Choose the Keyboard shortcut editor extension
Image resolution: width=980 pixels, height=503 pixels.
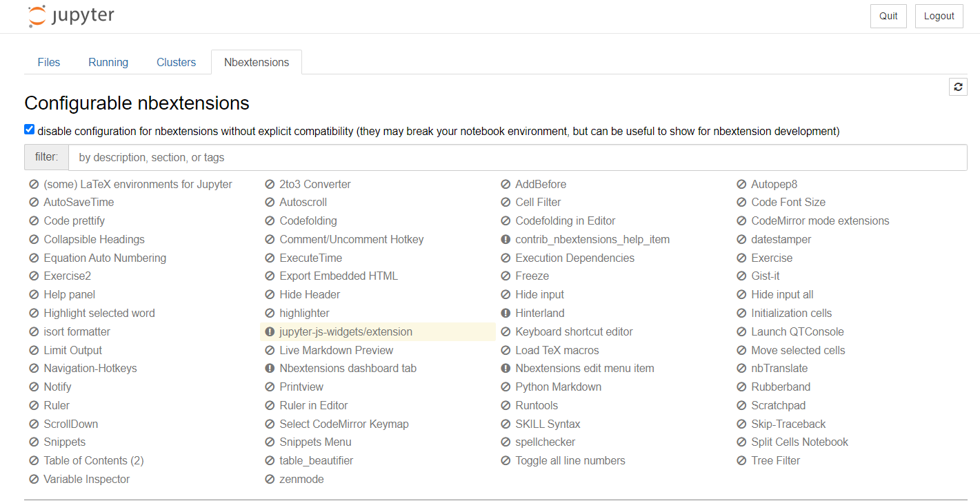[x=574, y=332]
